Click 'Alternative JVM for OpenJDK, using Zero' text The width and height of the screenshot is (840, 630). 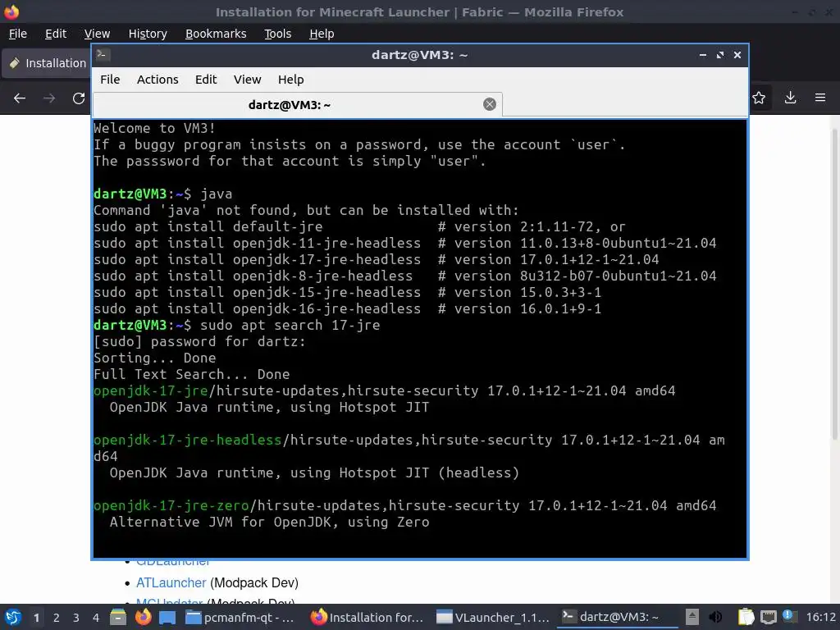(x=269, y=522)
